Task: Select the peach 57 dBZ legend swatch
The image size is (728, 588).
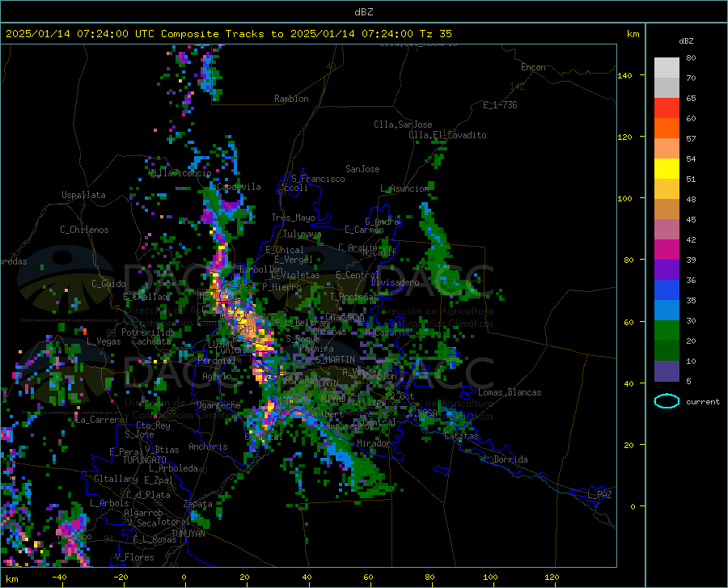Action: 667,149
